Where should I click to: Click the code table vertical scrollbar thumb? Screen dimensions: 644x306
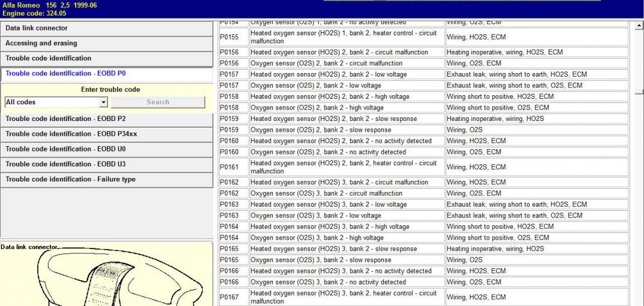(639, 90)
